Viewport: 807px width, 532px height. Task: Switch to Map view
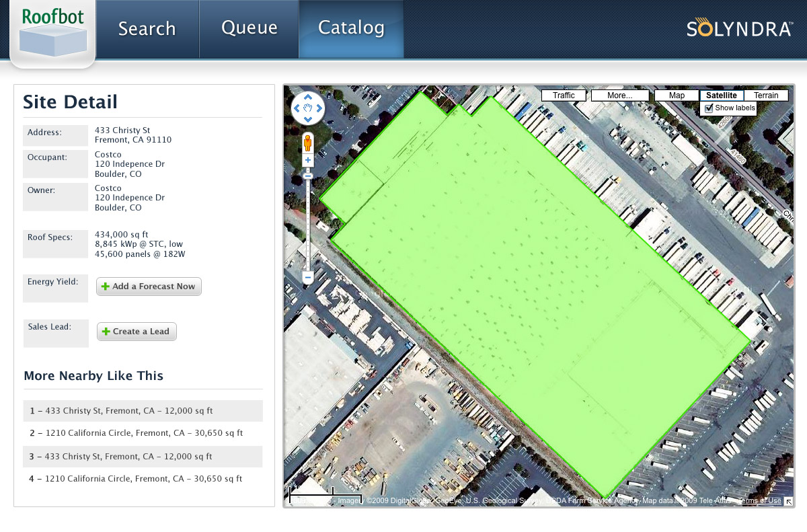click(x=677, y=96)
